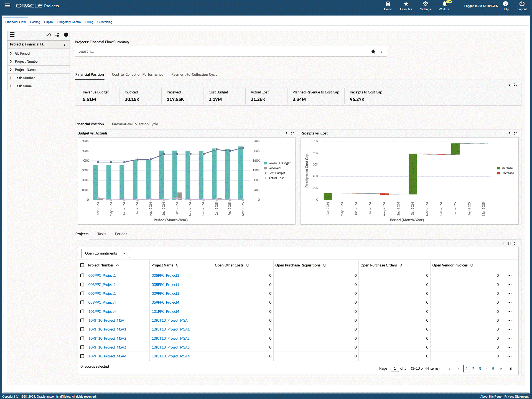Go to last page of table
Viewport: 532px width, 399px height.
[x=511, y=369]
